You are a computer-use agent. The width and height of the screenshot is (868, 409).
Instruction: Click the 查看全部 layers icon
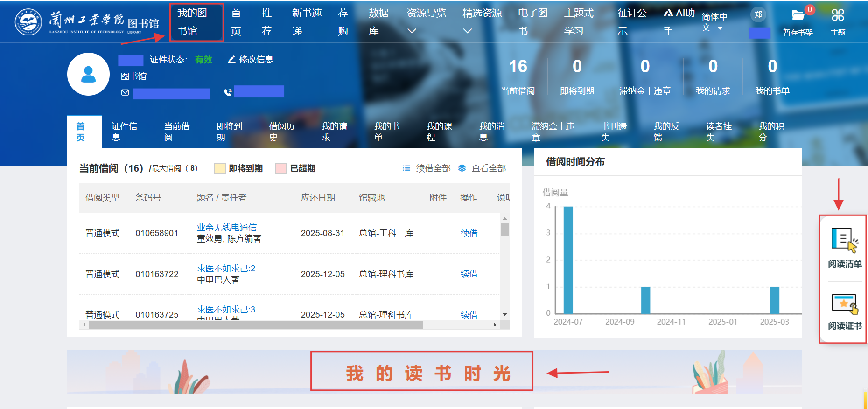(462, 168)
